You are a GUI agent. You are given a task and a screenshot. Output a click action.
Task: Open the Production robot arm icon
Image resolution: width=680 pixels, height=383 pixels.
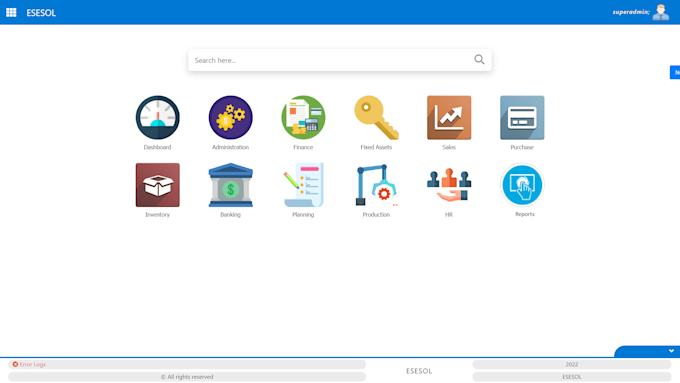coord(376,185)
